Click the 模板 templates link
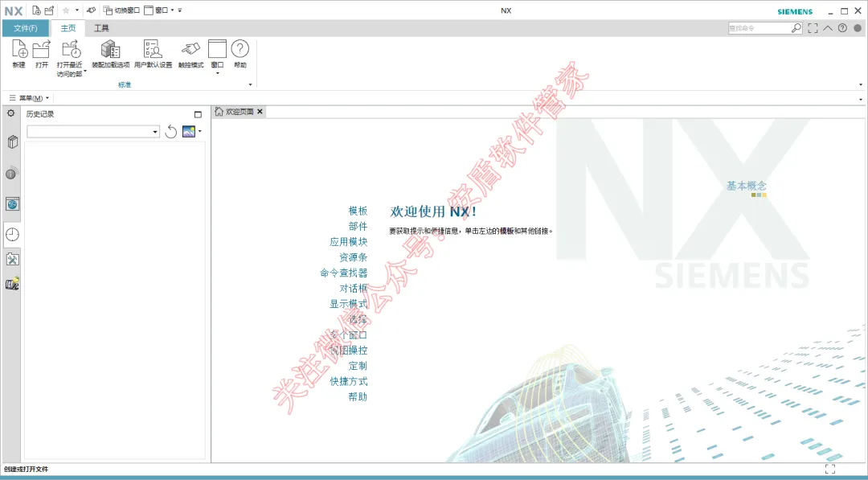The width and height of the screenshot is (868, 480). 358,211
